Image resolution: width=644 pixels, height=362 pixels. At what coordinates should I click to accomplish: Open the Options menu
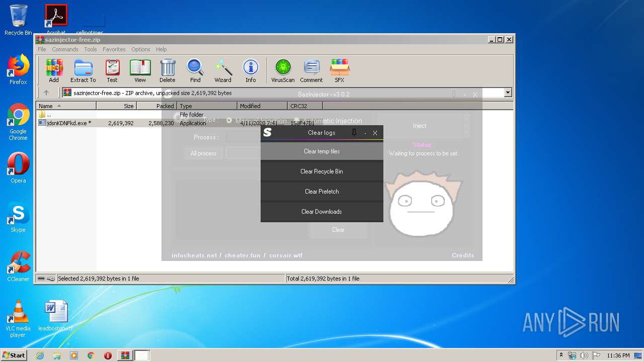pos(141,49)
